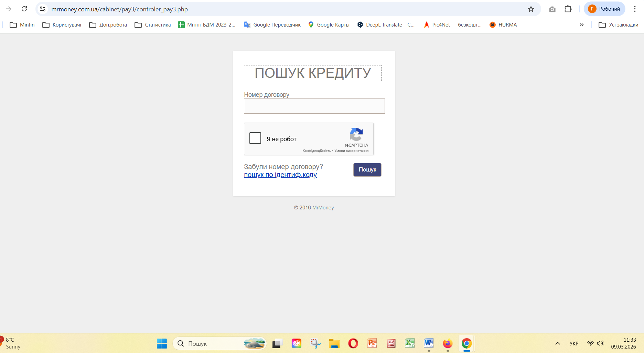Switch the УКР keyboard language indicator
644x353 pixels.
point(574,343)
